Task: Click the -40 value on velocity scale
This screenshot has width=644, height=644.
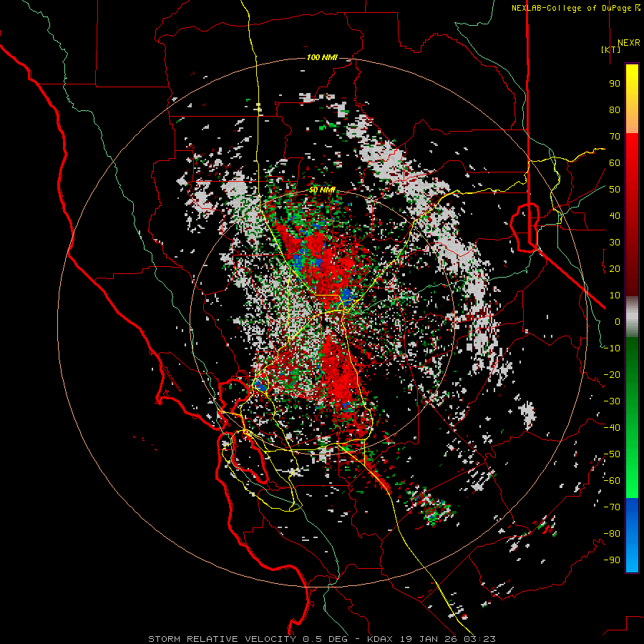Action: click(x=612, y=428)
